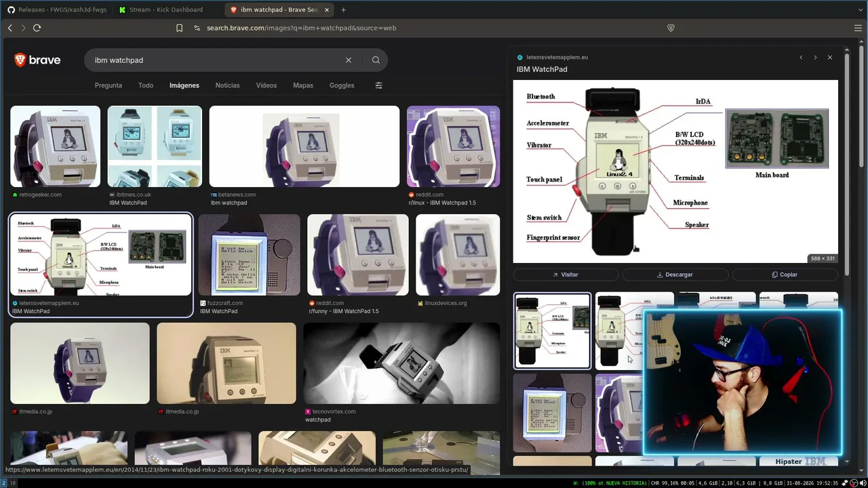The width and height of the screenshot is (868, 488).
Task: Click the retrogeeker.com source link
Action: coord(40,195)
